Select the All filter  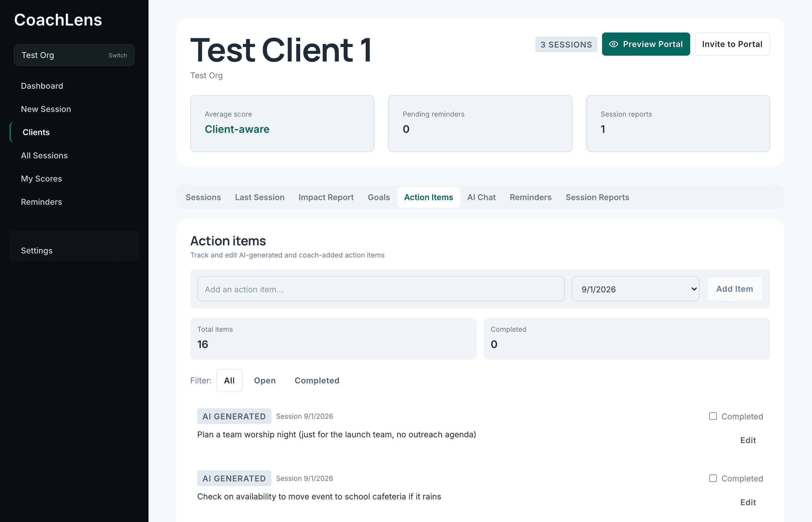click(229, 380)
